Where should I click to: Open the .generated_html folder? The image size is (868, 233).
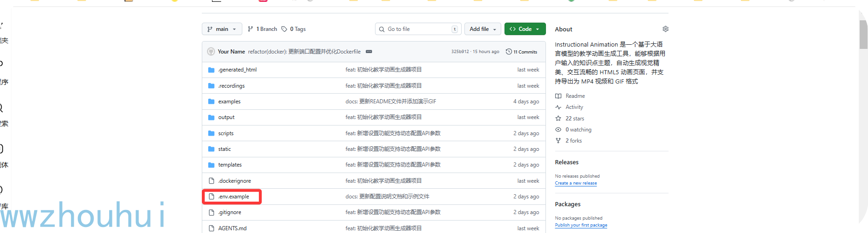(237, 70)
